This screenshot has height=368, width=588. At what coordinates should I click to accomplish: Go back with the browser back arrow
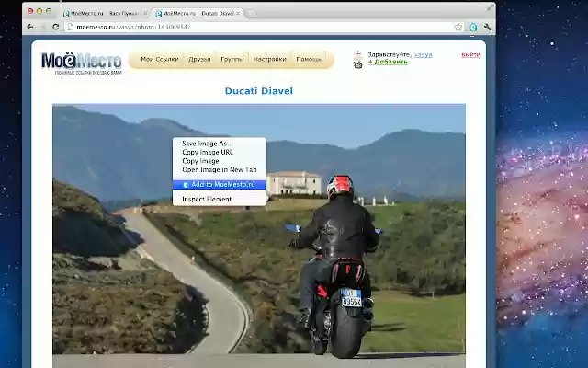pos(30,27)
